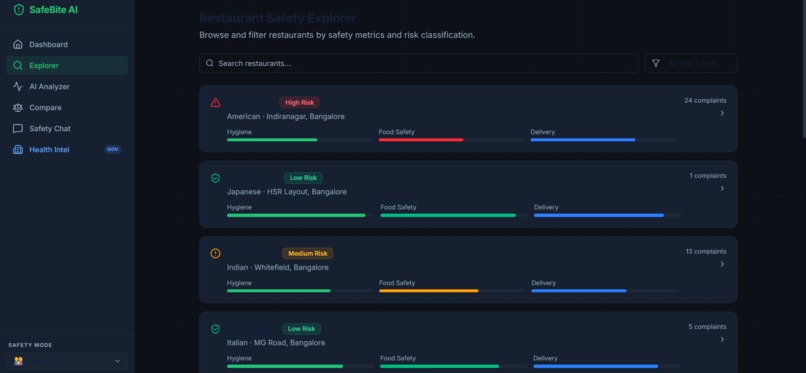The width and height of the screenshot is (806, 373).
Task: Click the search magnifier icon in search bar
Action: [x=210, y=64]
